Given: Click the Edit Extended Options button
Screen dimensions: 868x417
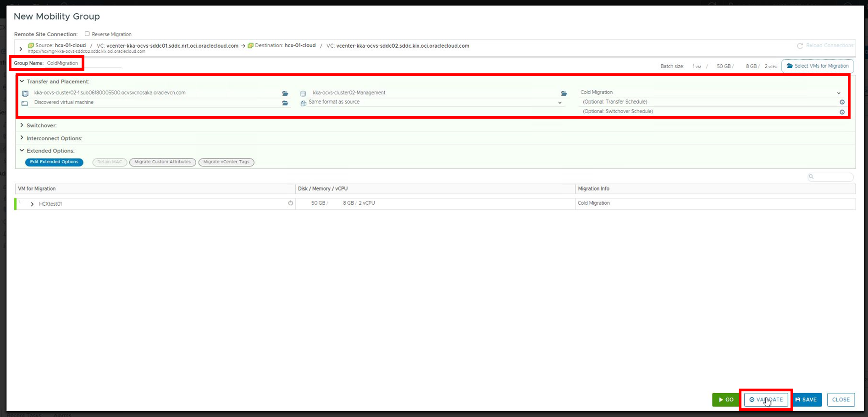Looking at the screenshot, I should click(x=54, y=162).
